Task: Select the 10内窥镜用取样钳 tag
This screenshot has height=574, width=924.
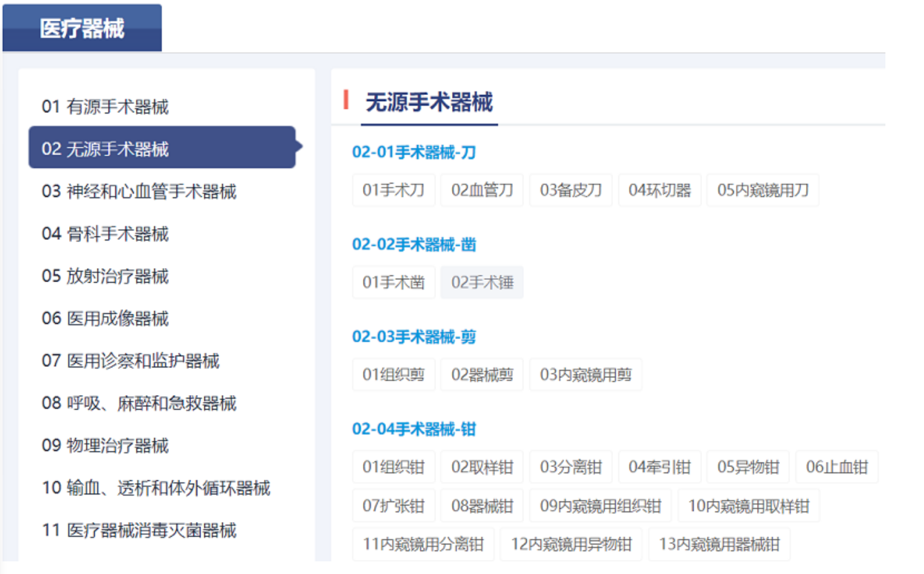Action: (748, 506)
